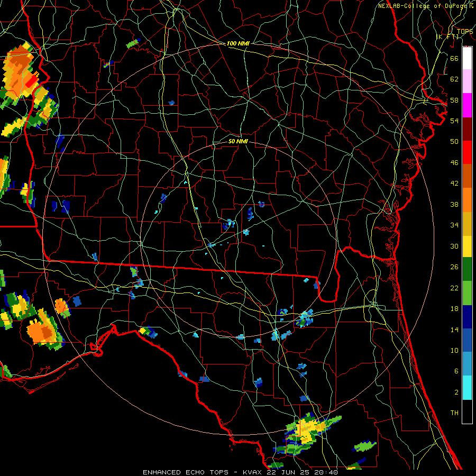Click the "20:40" time in the caption

[x=326, y=472]
